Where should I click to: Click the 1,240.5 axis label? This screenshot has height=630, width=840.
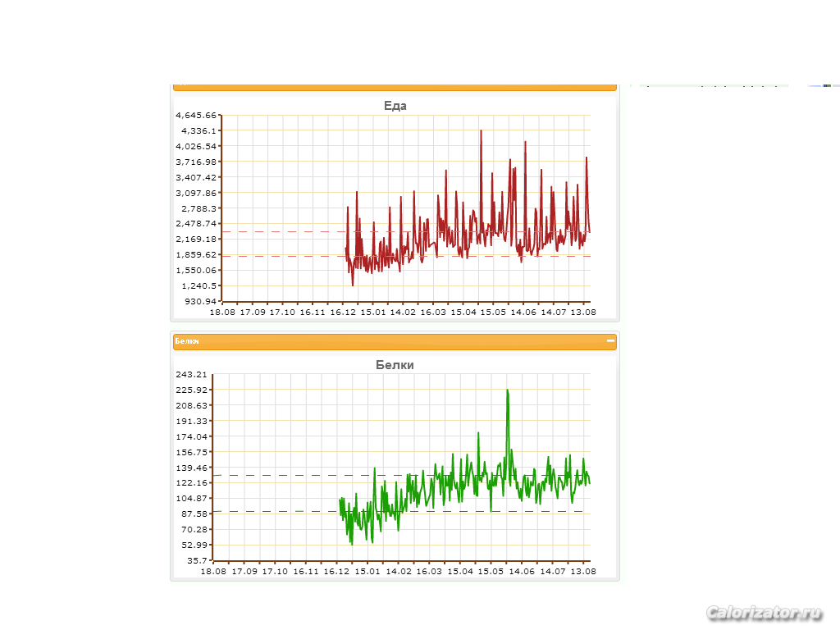199,285
